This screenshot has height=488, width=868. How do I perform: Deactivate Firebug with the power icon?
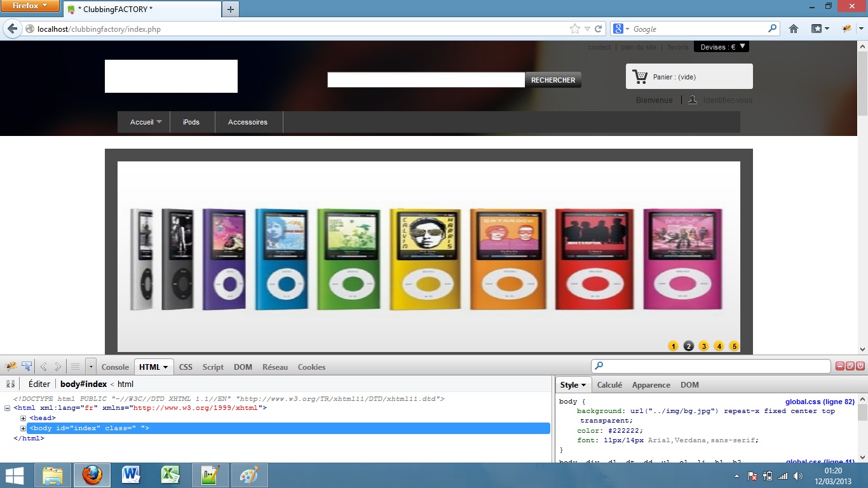860,366
